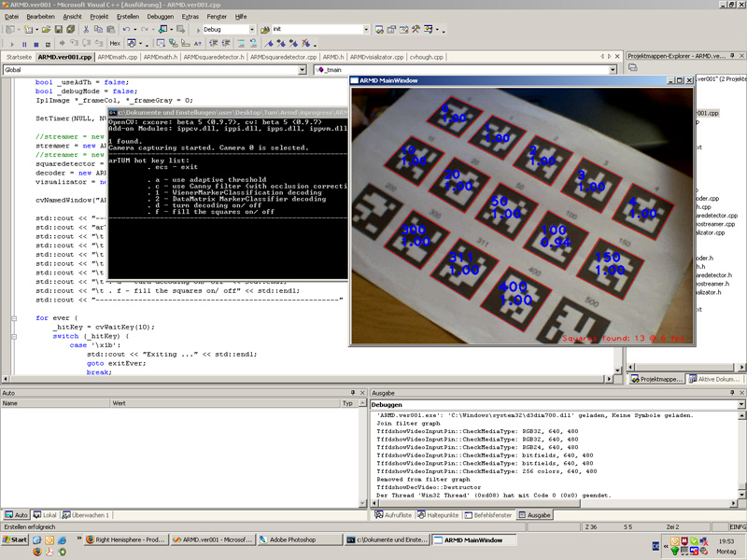Open the Debuggen menu

[x=161, y=17]
